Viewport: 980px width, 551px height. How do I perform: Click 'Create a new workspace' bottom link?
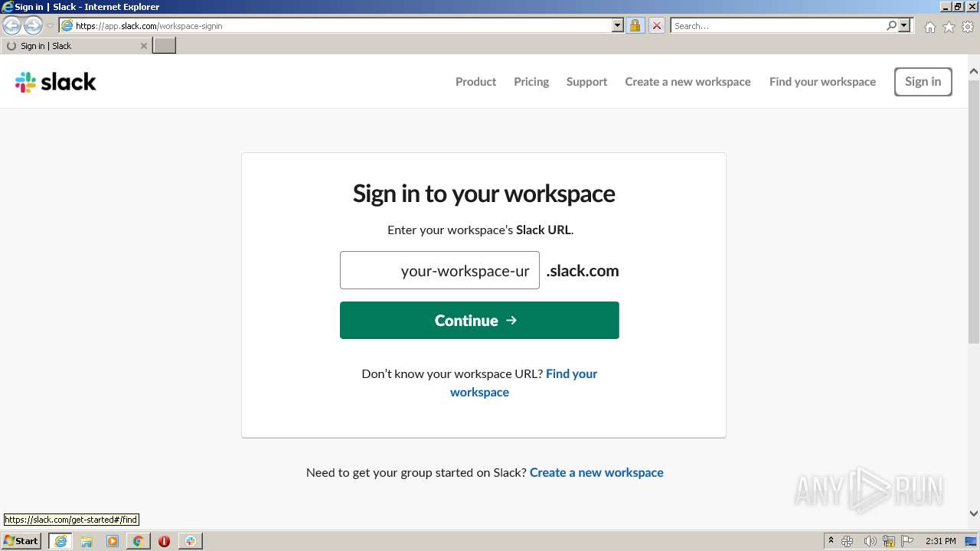[x=596, y=472]
